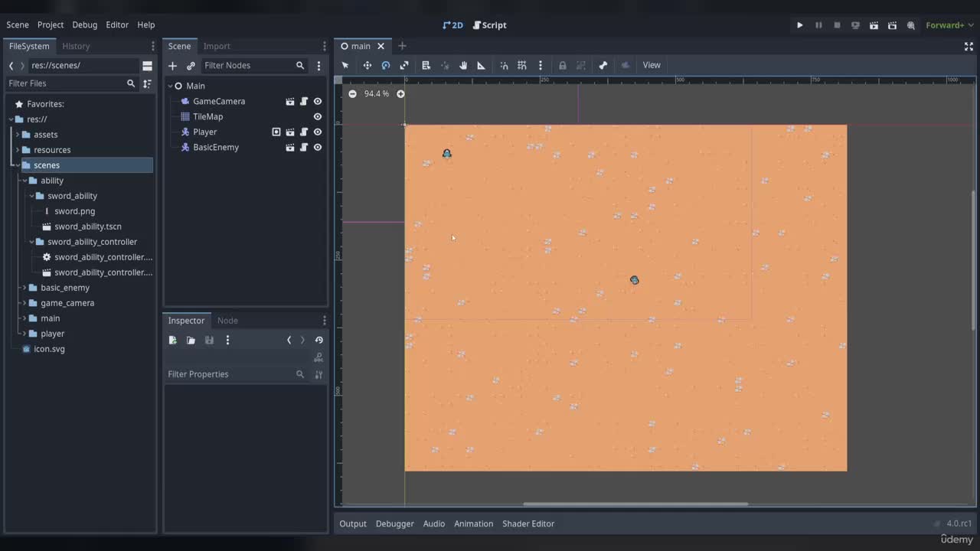980x551 pixels.
Task: Click the horizontal viewport scrollbar
Action: coord(635,504)
